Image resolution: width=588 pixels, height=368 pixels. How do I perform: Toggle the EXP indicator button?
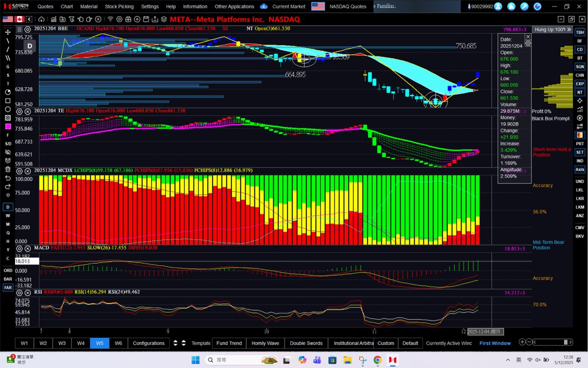580,84
